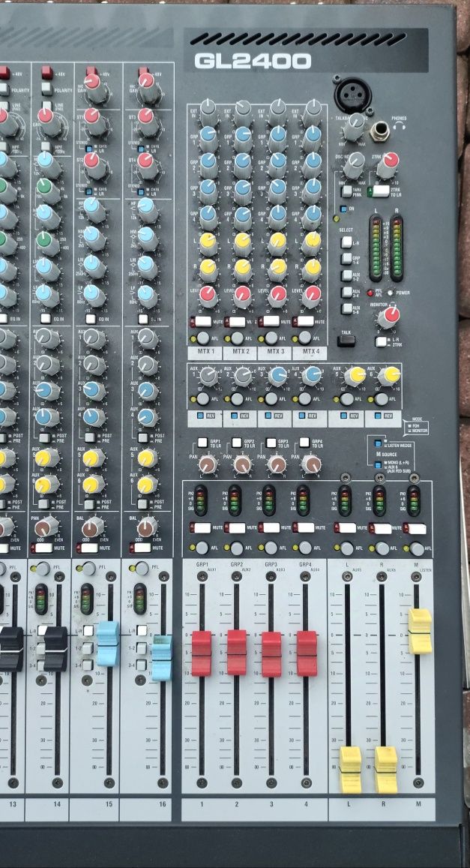470x868 pixels.
Task: Mute channel 15 with its MUTE switch
Action: (88, 548)
